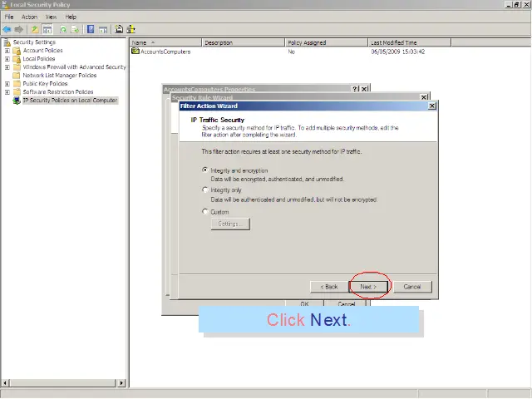
Task: Click the left pane horizontal scrollbar
Action: point(62,383)
